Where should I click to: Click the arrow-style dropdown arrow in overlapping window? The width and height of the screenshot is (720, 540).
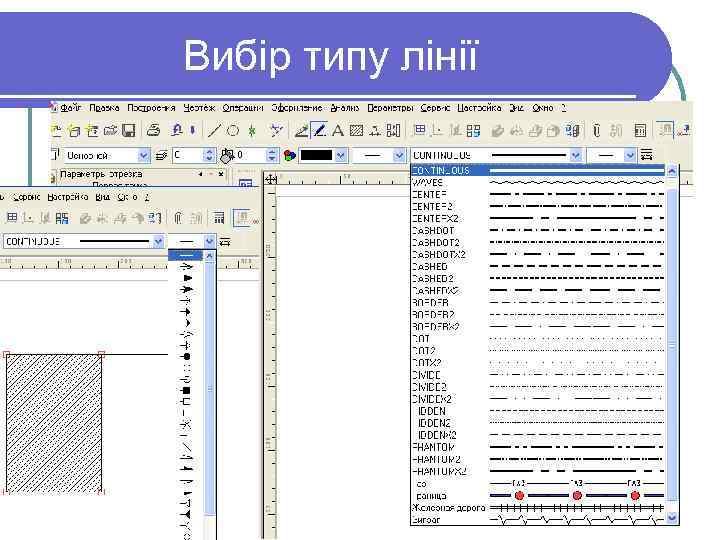(209, 241)
